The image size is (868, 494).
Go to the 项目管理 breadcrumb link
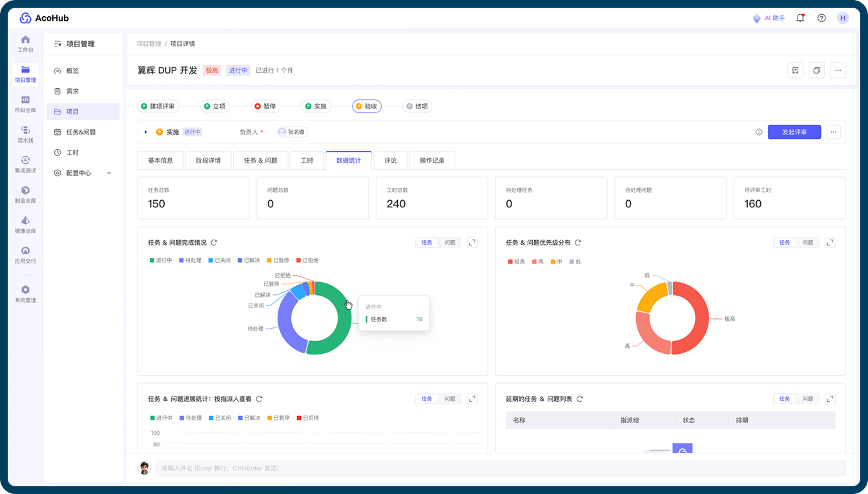pyautogui.click(x=149, y=44)
